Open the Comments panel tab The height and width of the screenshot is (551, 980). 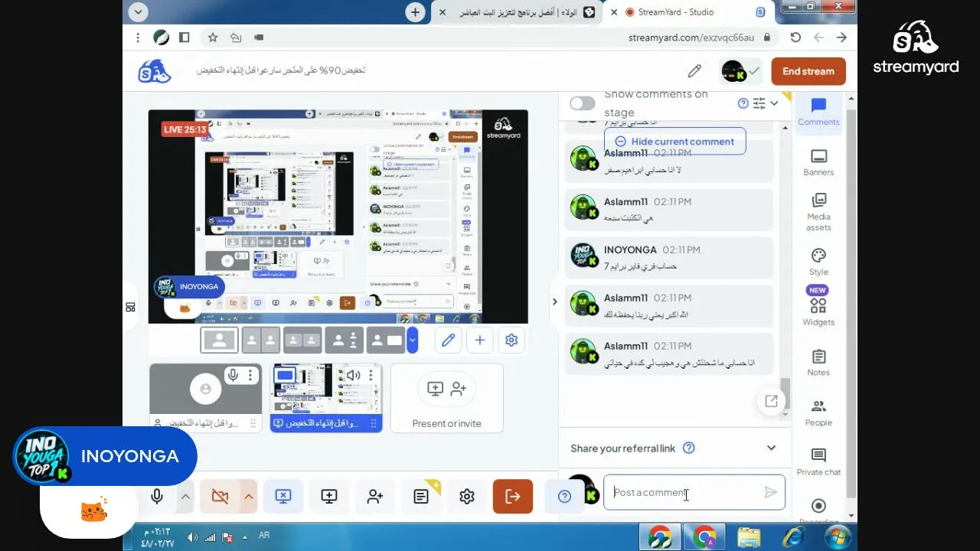(818, 112)
